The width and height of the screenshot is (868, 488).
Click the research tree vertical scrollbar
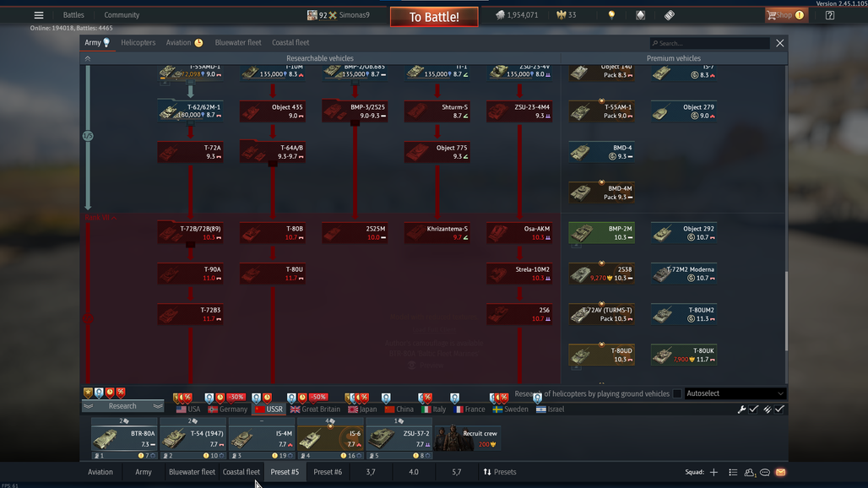tap(785, 311)
